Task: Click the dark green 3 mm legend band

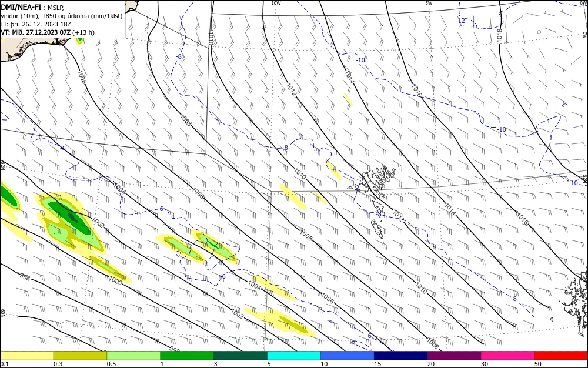Action: 240,356
